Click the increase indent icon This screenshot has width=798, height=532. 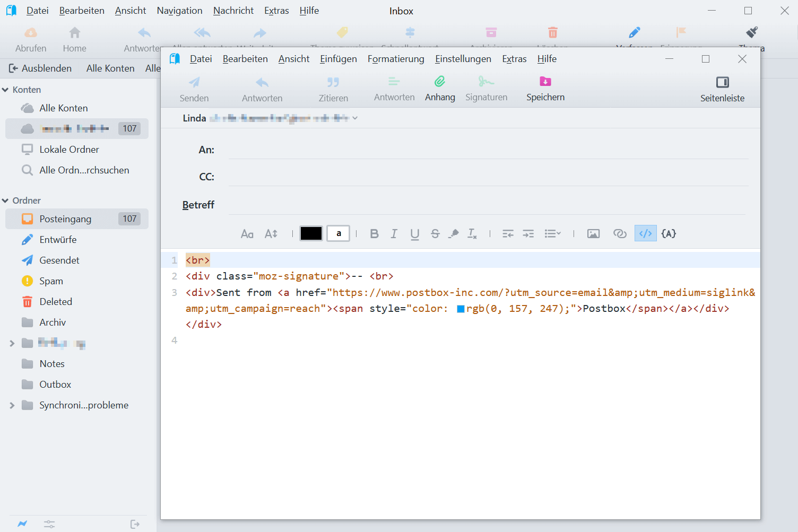pyautogui.click(x=528, y=234)
